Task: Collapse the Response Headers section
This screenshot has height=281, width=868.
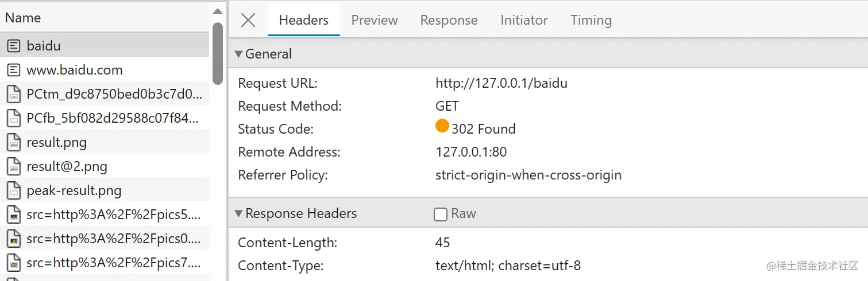Action: (x=238, y=213)
